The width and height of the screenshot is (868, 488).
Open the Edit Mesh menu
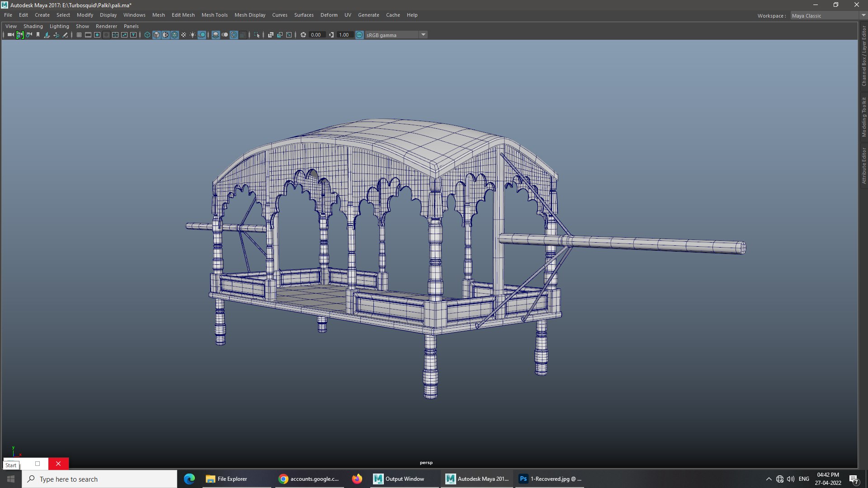click(183, 15)
